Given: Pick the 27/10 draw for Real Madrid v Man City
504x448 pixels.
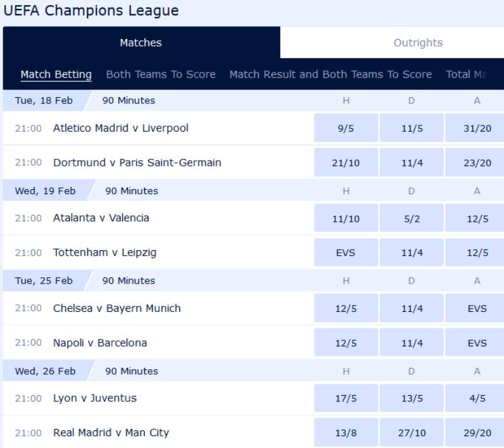Looking at the screenshot, I should tap(411, 433).
